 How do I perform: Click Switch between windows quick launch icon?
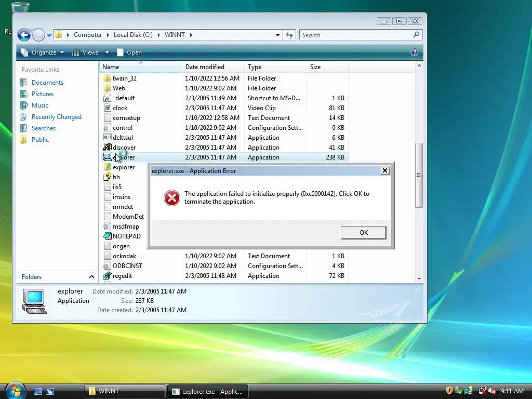[x=50, y=392]
